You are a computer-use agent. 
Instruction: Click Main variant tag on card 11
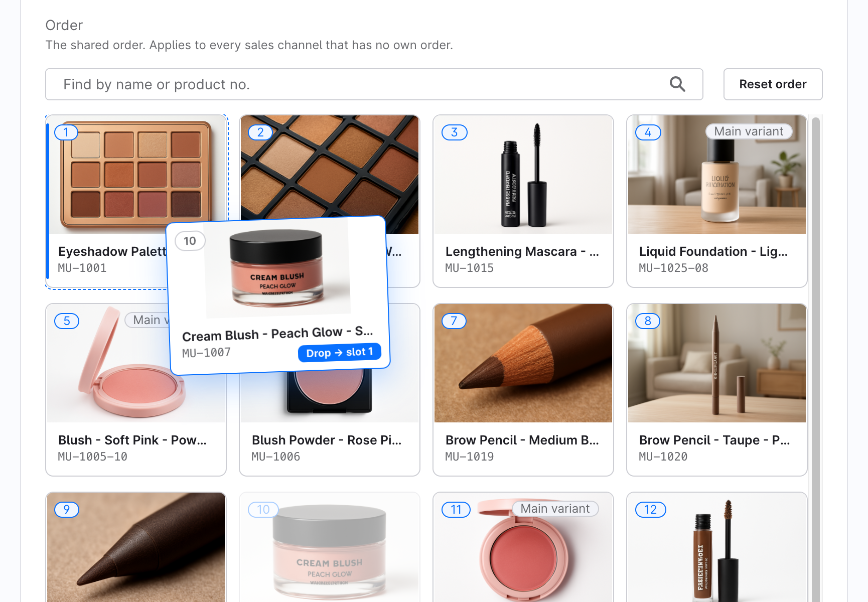555,509
